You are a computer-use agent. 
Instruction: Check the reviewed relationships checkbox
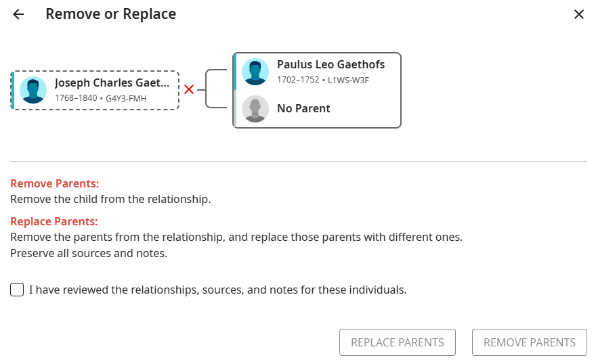(x=17, y=290)
